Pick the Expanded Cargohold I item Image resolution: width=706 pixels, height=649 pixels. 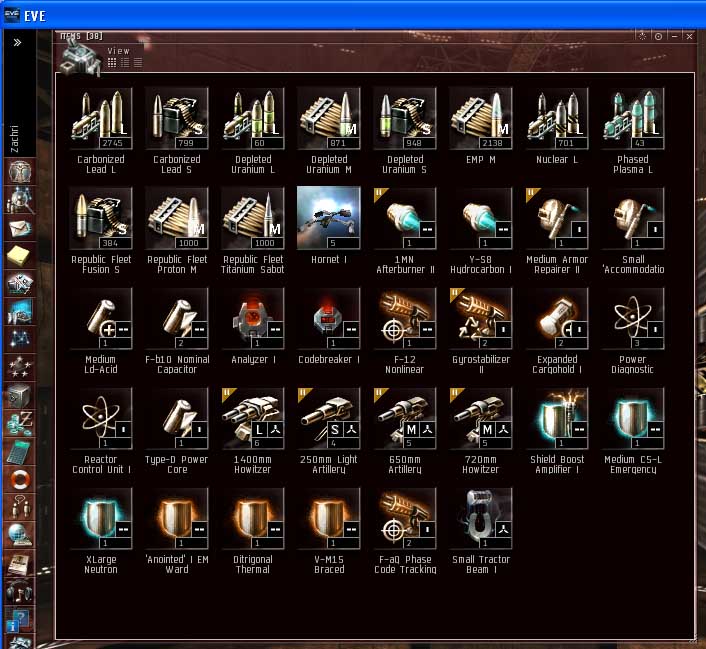tap(557, 318)
